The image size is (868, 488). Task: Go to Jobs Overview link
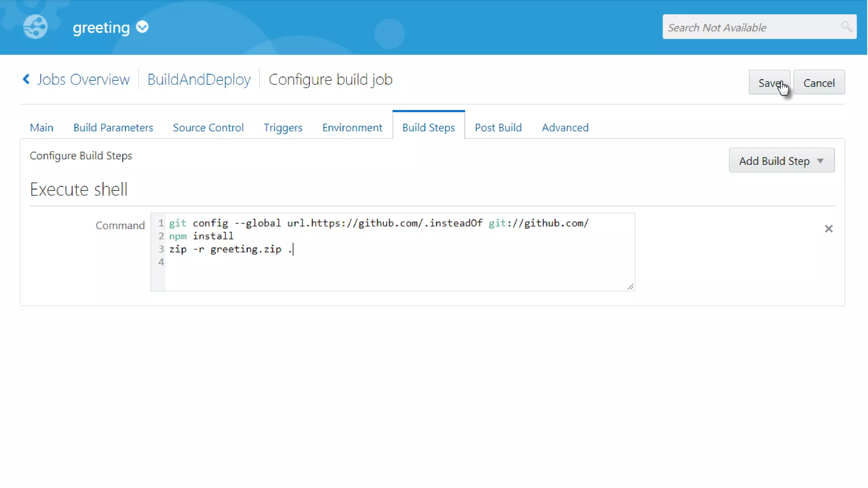point(83,80)
